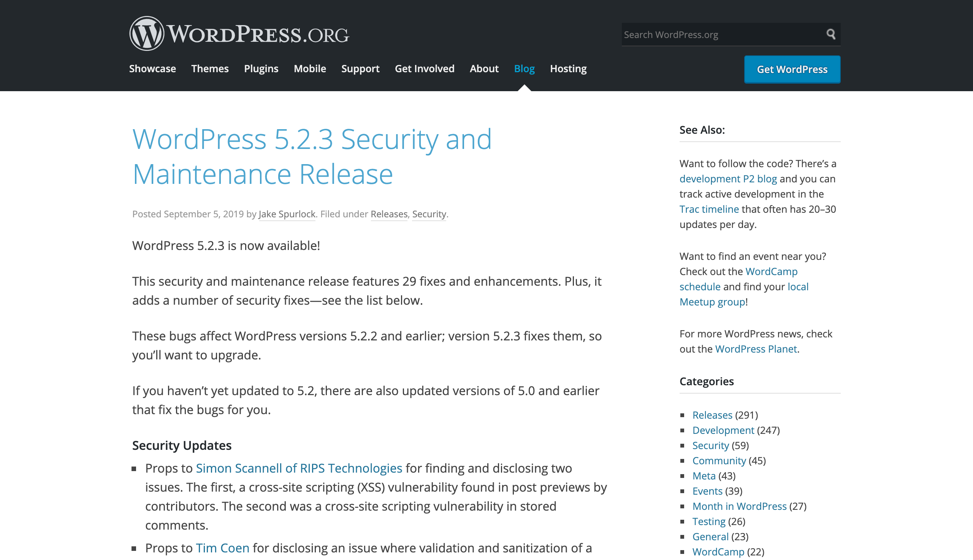The image size is (973, 560).
Task: Follow the Simon Scannell of RIPS Technologies link
Action: pos(299,468)
